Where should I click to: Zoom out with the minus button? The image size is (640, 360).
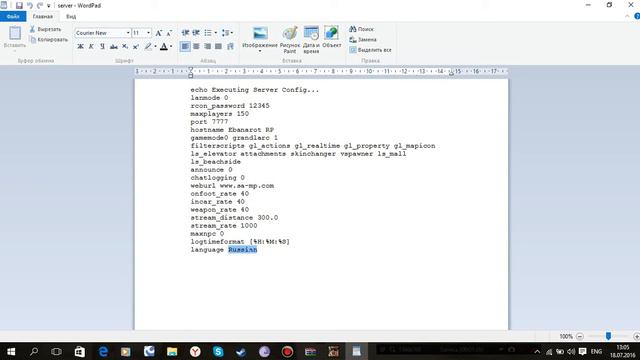580,336
